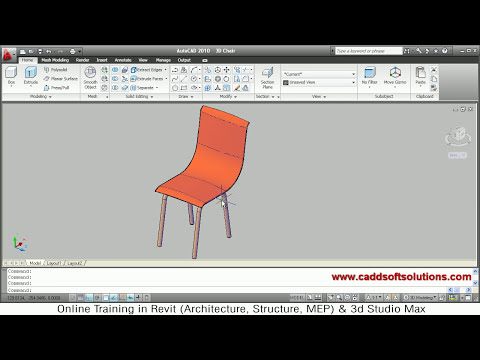
Task: Click the Extrude Faces tool
Action: (147, 79)
